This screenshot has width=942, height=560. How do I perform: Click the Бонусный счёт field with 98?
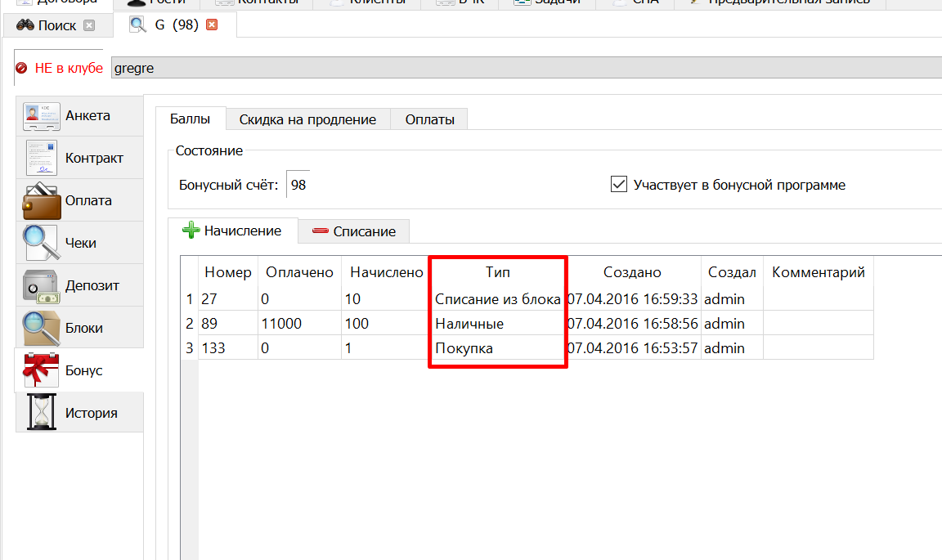click(x=298, y=185)
